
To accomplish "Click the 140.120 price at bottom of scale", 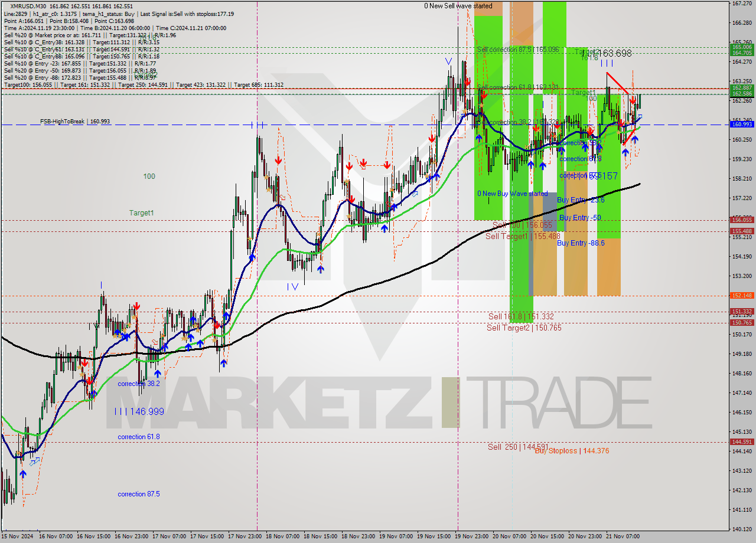I will (x=742, y=529).
